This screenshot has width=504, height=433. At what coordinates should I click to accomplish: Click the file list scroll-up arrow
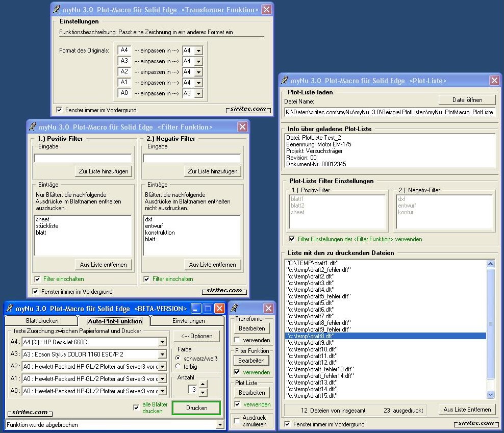click(491, 264)
